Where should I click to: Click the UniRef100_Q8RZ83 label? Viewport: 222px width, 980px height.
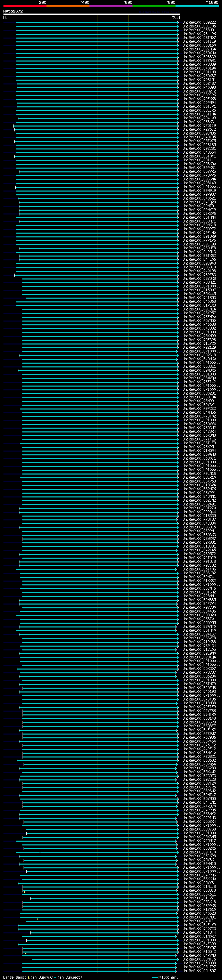coord(199,275)
